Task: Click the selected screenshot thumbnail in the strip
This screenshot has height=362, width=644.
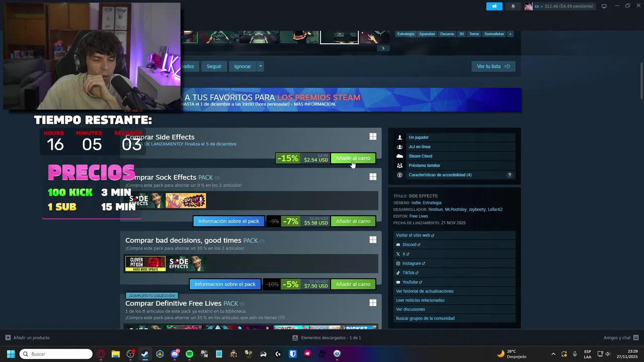Action: [340, 37]
